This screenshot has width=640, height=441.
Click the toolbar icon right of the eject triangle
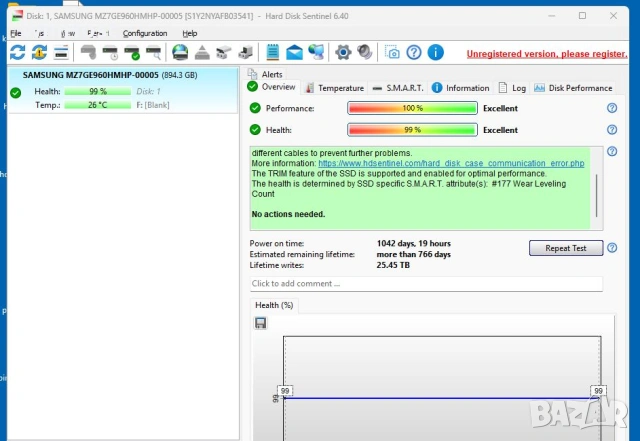point(224,52)
